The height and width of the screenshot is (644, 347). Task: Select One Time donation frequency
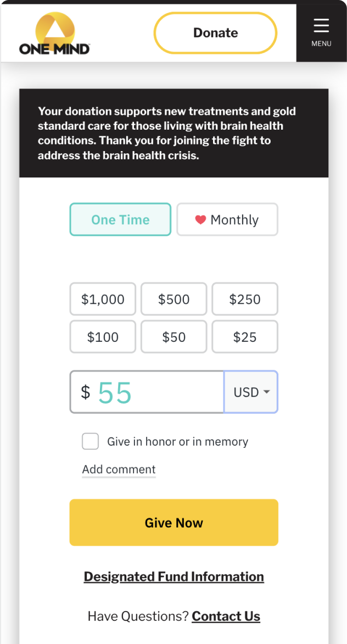click(x=120, y=220)
